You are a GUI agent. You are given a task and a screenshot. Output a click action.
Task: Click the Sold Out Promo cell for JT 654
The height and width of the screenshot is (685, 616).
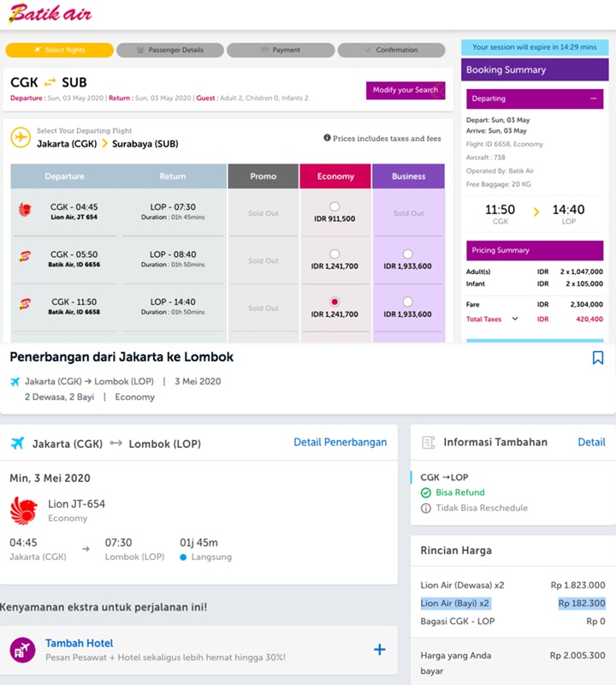pyautogui.click(x=264, y=213)
